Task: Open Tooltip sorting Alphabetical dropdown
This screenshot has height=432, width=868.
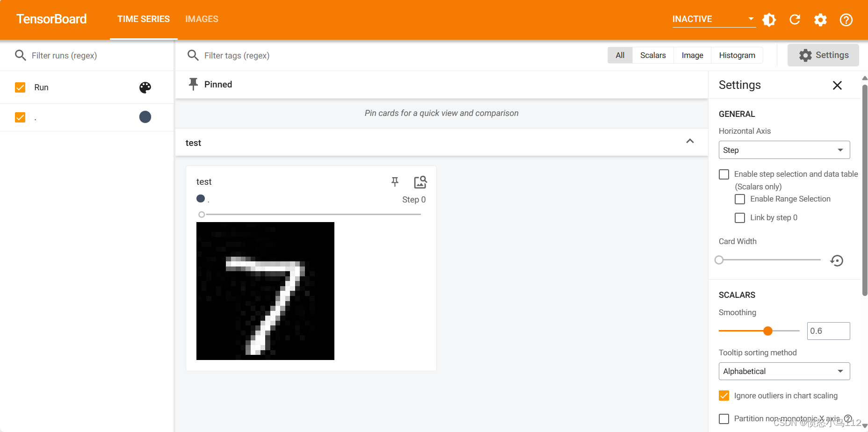Action: click(x=784, y=371)
